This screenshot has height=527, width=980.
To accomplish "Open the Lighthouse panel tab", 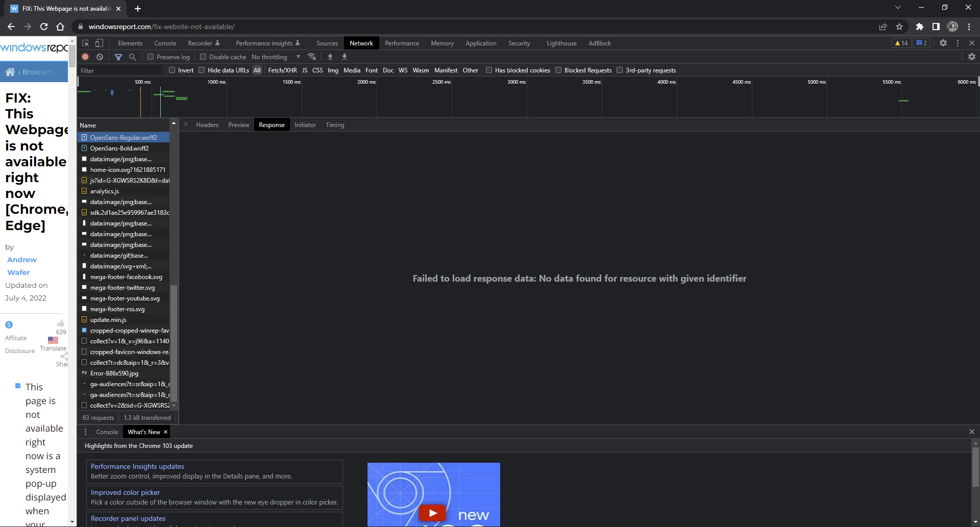I will click(561, 43).
